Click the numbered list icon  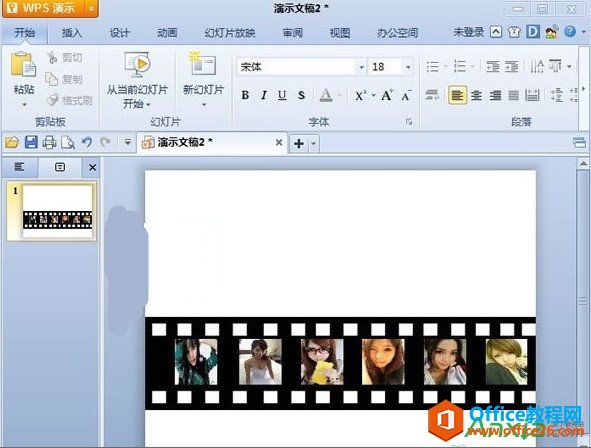pyautogui.click(x=459, y=67)
